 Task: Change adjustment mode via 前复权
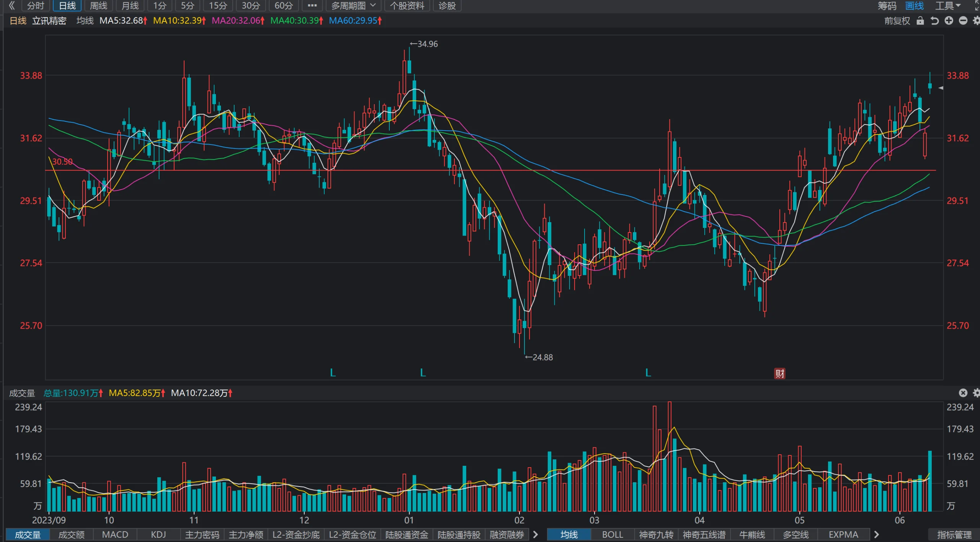point(897,21)
